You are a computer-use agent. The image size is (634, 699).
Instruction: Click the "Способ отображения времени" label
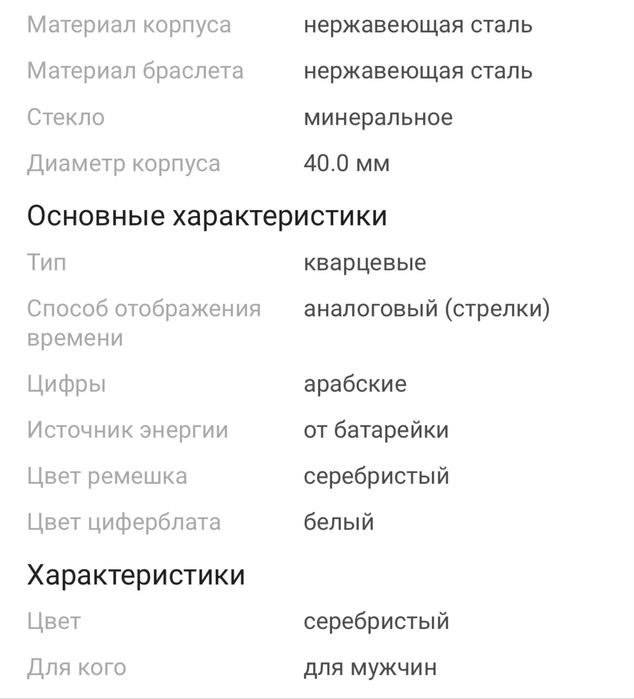click(x=144, y=323)
